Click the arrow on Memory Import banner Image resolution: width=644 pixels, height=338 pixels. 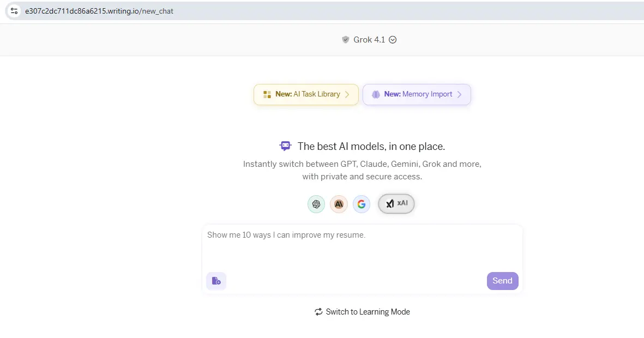[459, 94]
